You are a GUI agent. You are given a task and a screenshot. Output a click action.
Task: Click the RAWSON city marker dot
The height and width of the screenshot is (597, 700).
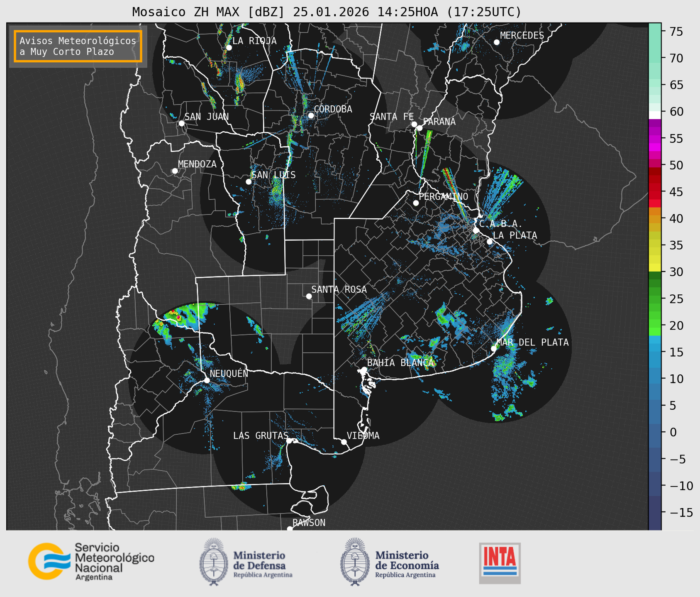pyautogui.click(x=290, y=529)
